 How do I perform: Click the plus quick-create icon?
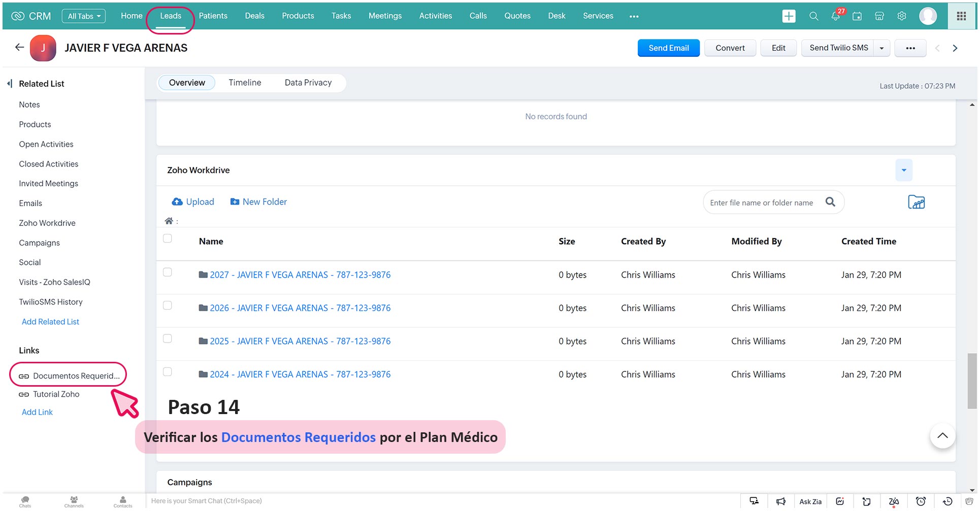pos(789,16)
